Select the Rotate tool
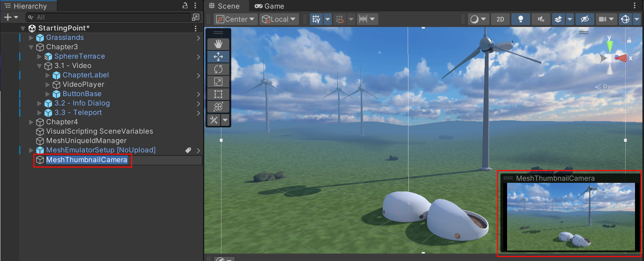 (218, 69)
